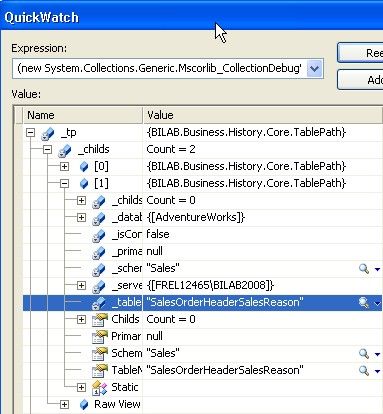383x414 pixels.
Task: Expand the [0] TablePath entry
Action: coord(64,166)
